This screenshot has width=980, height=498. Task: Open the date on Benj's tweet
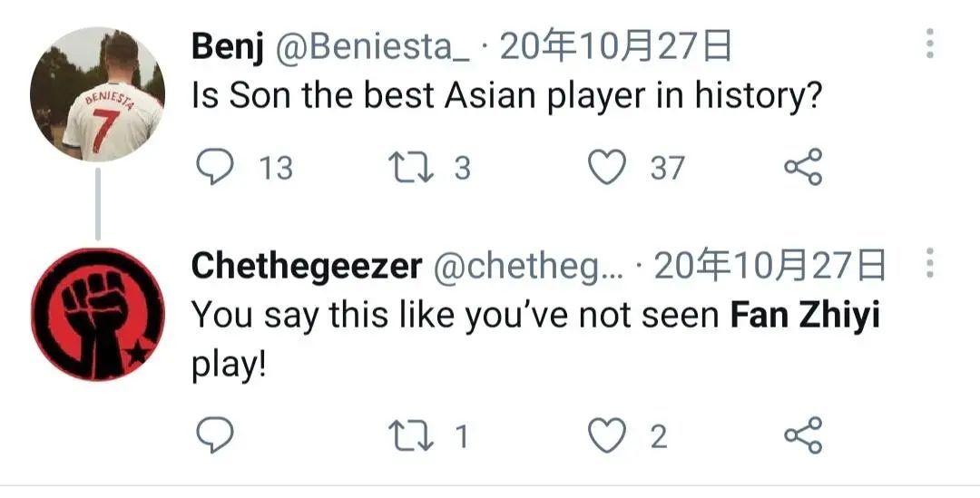pos(615,46)
